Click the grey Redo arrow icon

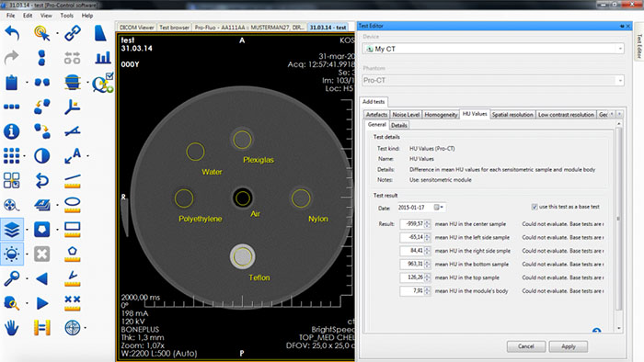point(12,58)
